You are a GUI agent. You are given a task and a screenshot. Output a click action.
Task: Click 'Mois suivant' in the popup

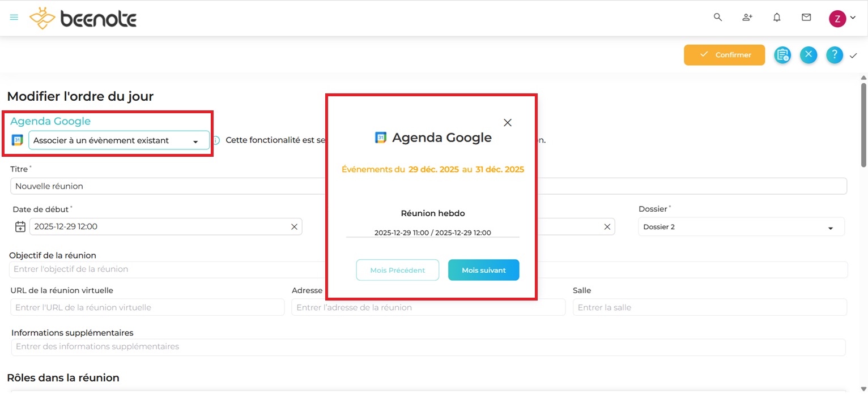[483, 270]
